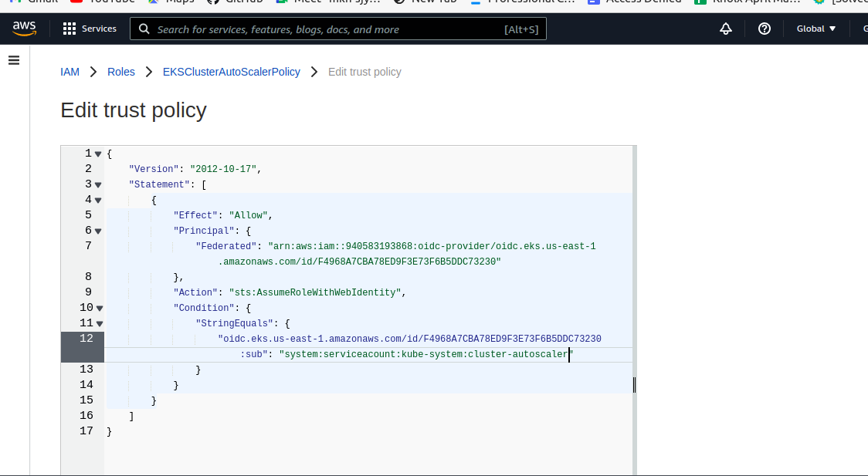
Task: Click the "Principal" key text
Action: pyautogui.click(x=204, y=231)
